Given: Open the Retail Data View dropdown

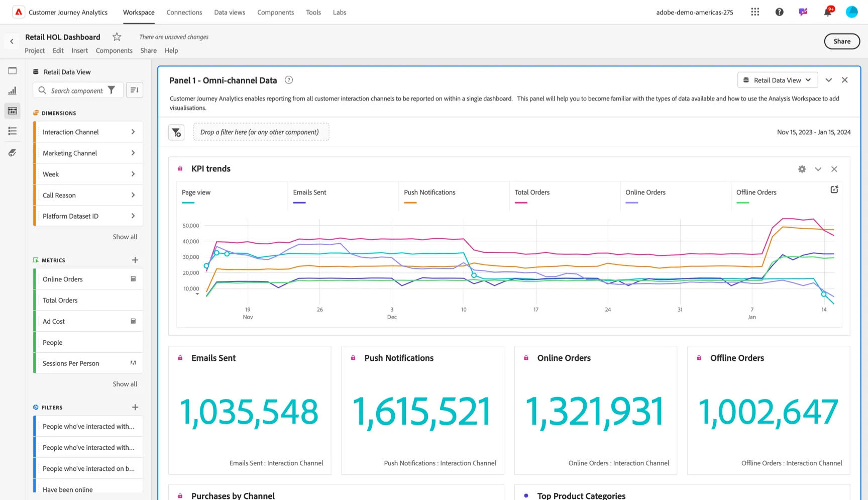Looking at the screenshot, I should tap(778, 80).
